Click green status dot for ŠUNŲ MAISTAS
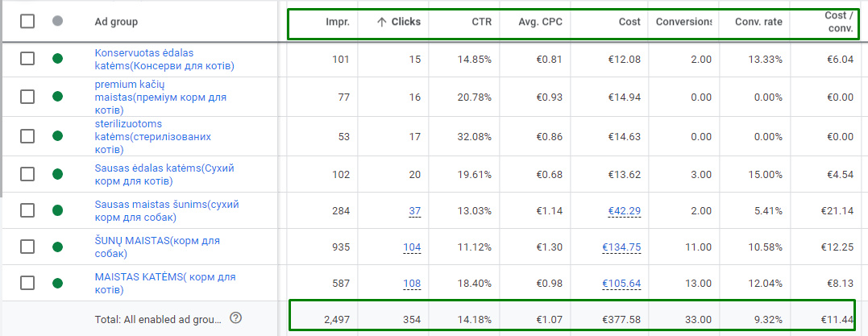 57,247
